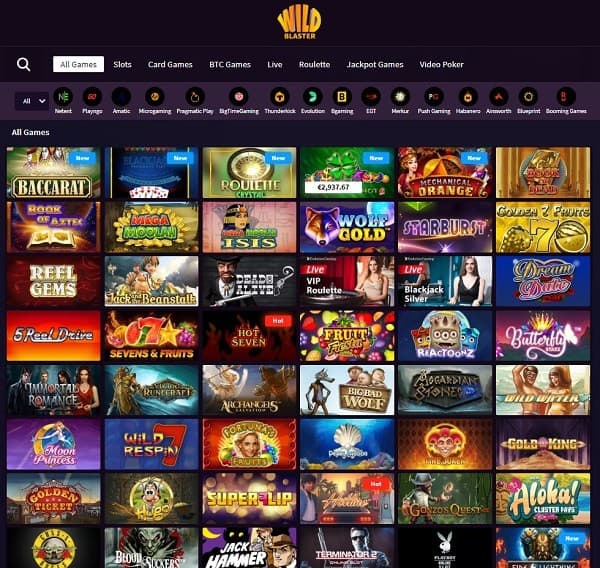Launch the Starburst game thumbnail

pyautogui.click(x=445, y=227)
